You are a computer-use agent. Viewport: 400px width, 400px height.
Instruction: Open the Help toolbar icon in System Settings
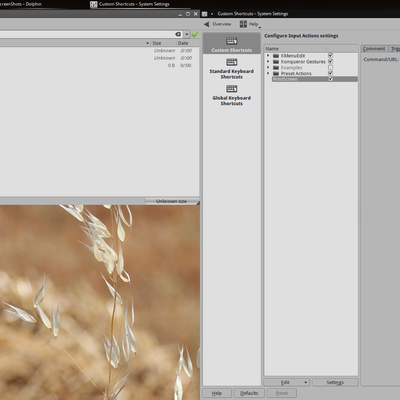pos(243,24)
